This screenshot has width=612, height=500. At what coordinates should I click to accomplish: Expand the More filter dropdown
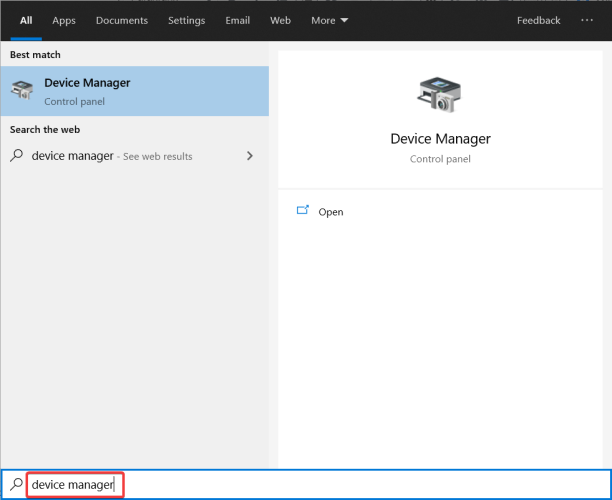[x=329, y=20]
